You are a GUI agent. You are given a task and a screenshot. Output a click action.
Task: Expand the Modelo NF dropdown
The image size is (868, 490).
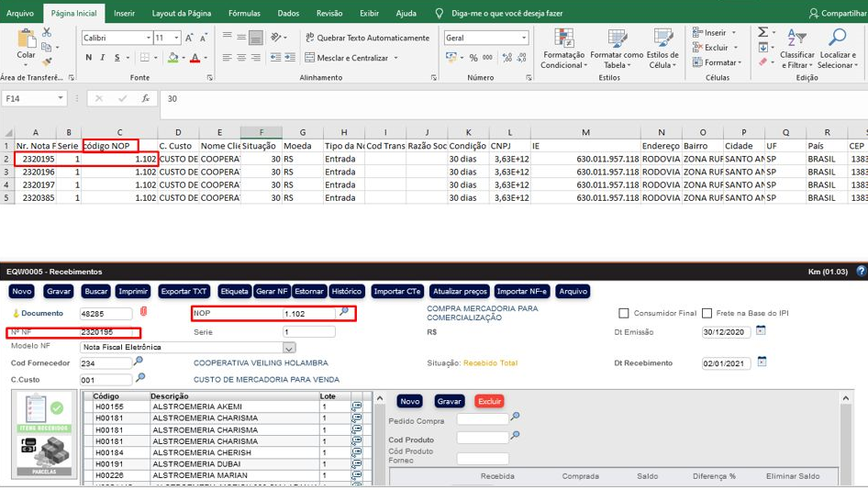point(289,348)
